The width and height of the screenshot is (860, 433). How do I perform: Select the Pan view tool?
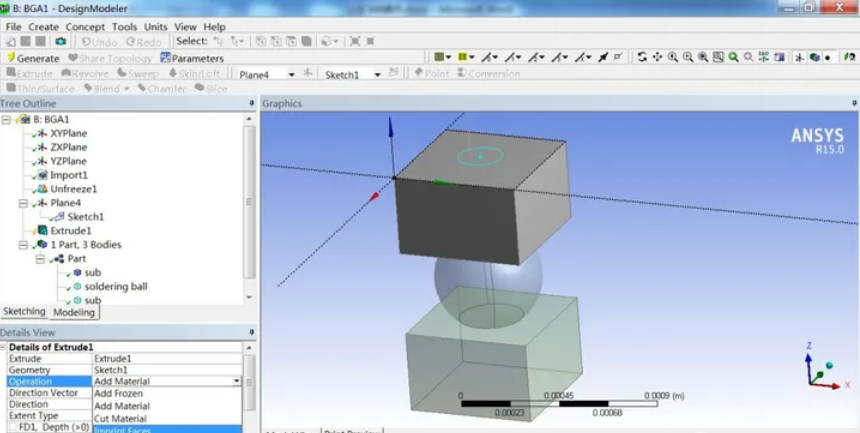(x=657, y=57)
